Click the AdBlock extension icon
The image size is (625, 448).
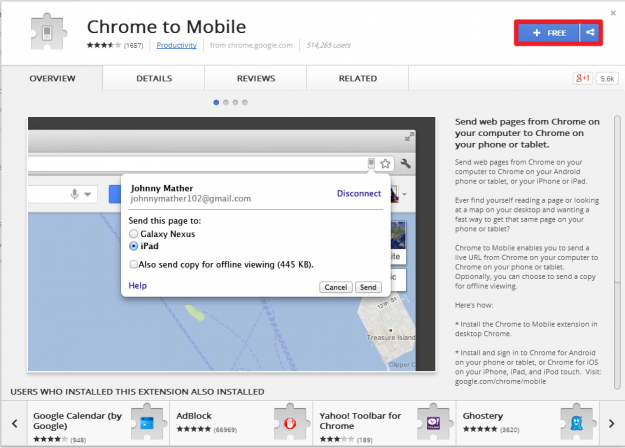[x=288, y=422]
